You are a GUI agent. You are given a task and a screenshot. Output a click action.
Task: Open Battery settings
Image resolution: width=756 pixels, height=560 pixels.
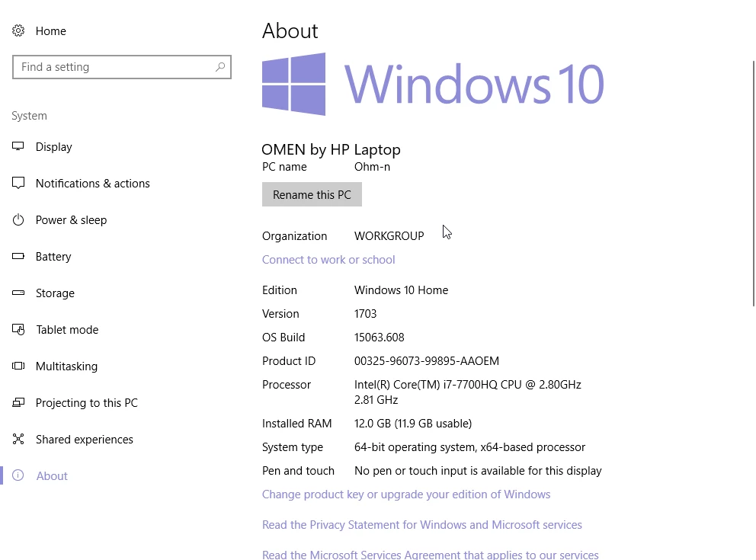53,257
